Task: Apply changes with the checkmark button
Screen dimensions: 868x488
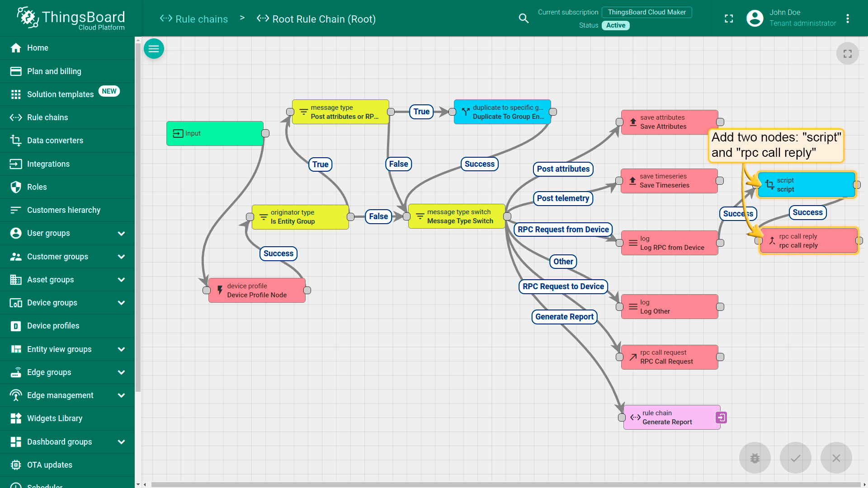Action: 795,458
